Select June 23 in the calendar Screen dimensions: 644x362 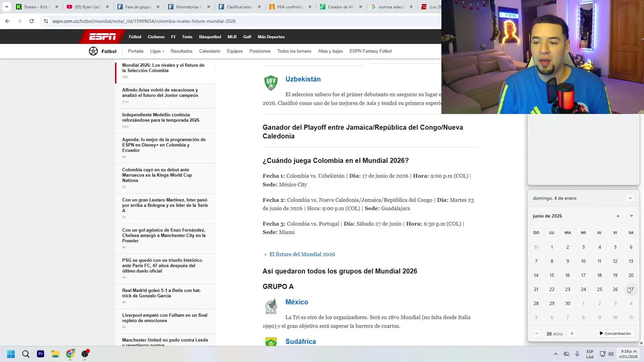click(568, 289)
